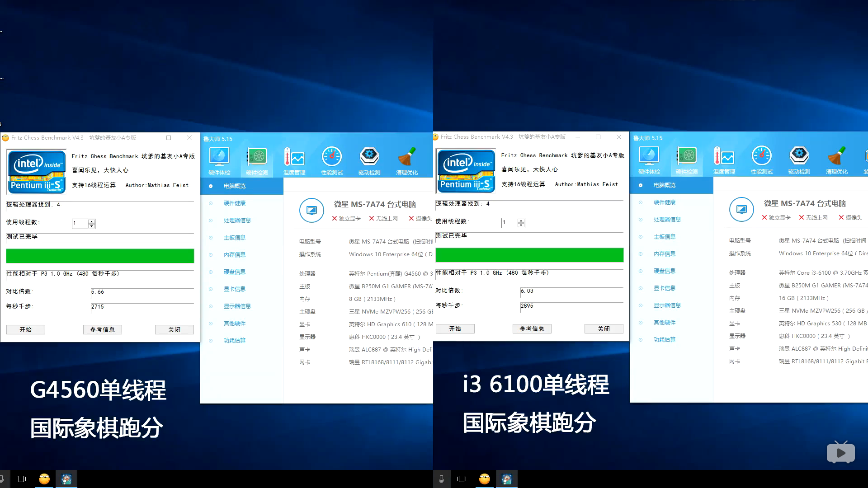The image size is (868, 488).
Task: Click Fritz Chess taskbar icon on left taskbar
Action: (x=44, y=479)
